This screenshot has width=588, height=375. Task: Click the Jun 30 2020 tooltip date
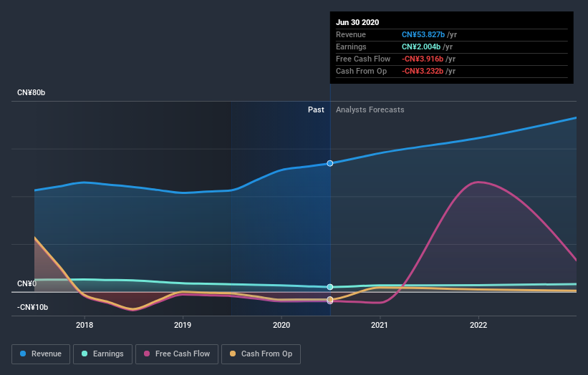click(357, 22)
